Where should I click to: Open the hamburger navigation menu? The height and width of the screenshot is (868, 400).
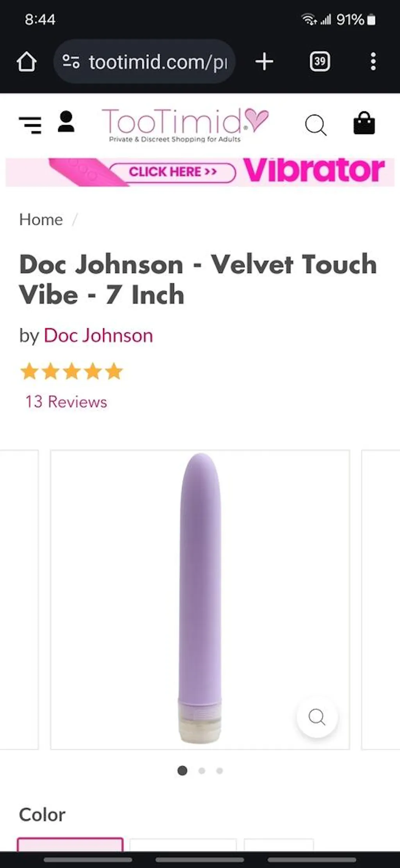[x=30, y=125]
